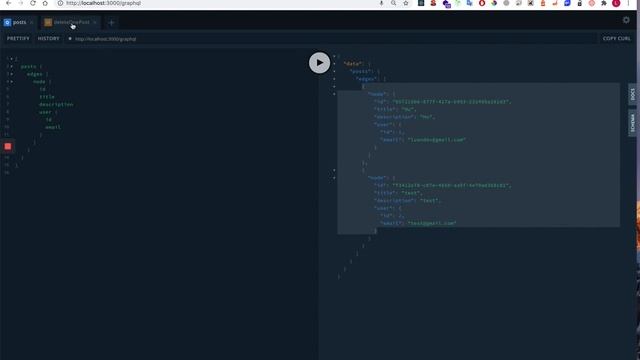Click the PRETTIFY button
Screen dimensions: 640x360
(18, 38)
